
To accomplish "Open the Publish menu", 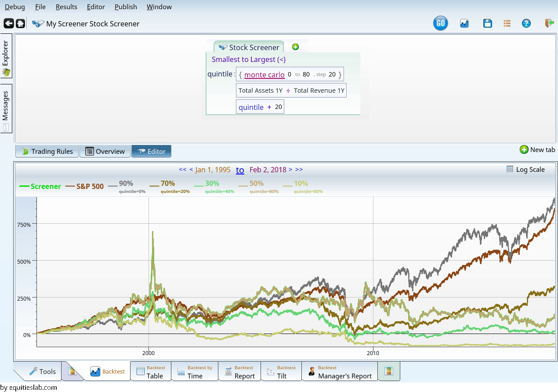I will (126, 7).
